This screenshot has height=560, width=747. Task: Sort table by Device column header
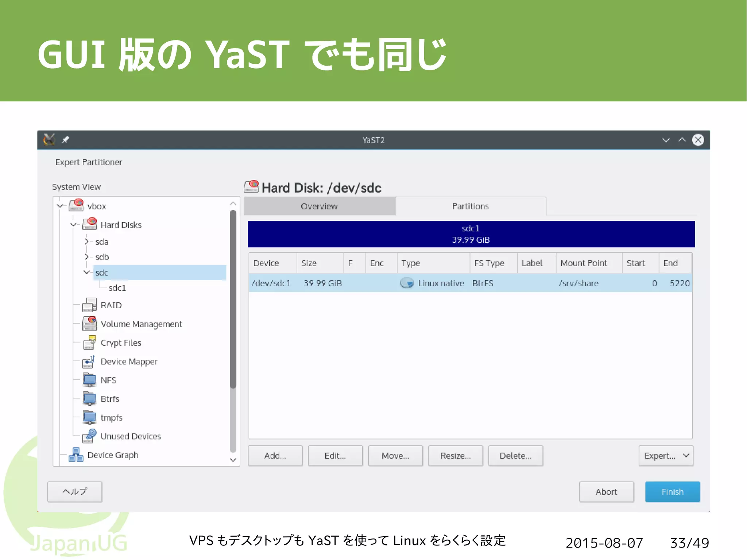click(x=273, y=263)
